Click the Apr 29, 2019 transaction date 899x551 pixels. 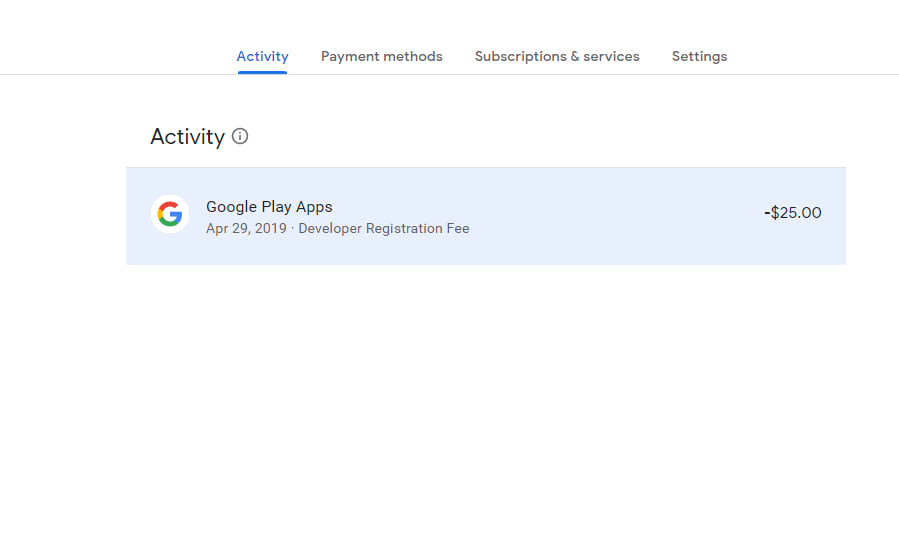246,229
